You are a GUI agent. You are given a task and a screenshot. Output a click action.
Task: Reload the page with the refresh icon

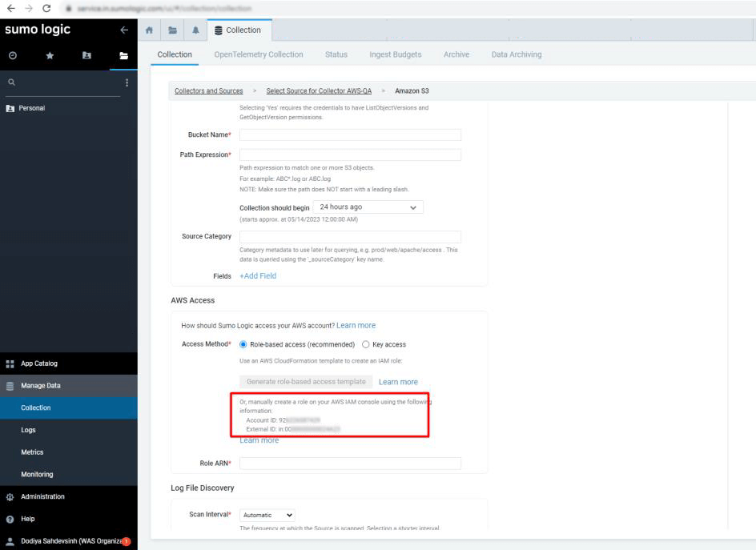pyautogui.click(x=46, y=8)
